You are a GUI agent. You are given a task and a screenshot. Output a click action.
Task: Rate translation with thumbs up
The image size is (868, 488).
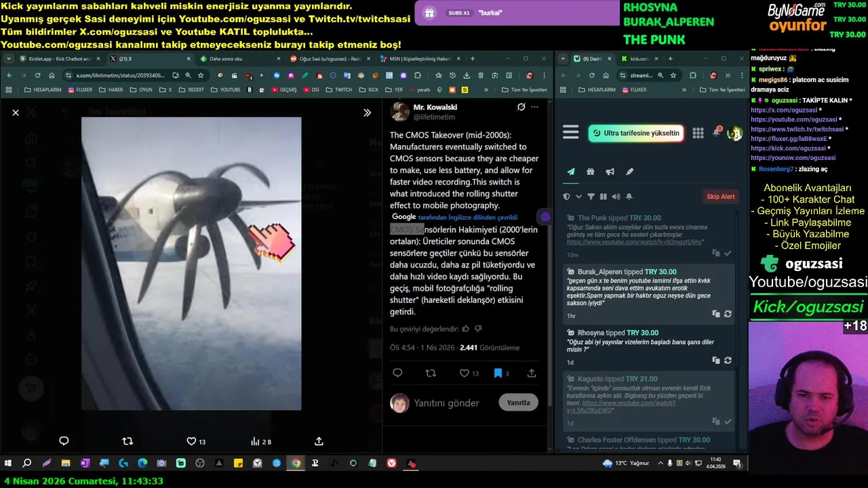pyautogui.click(x=465, y=329)
